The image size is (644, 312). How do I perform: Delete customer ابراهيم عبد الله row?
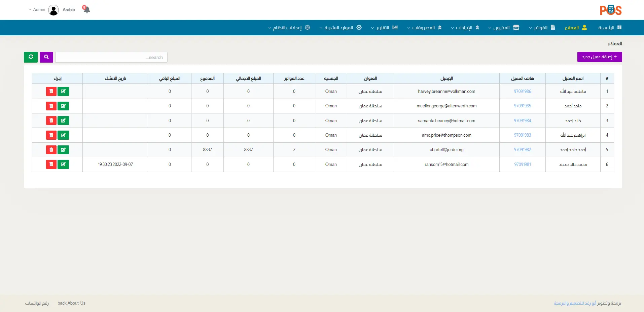[51, 135]
